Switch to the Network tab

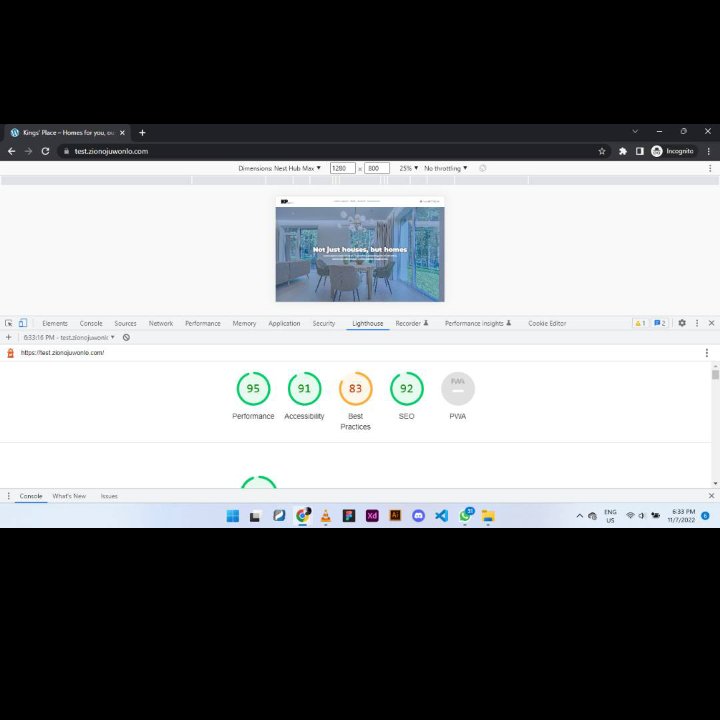161,324
